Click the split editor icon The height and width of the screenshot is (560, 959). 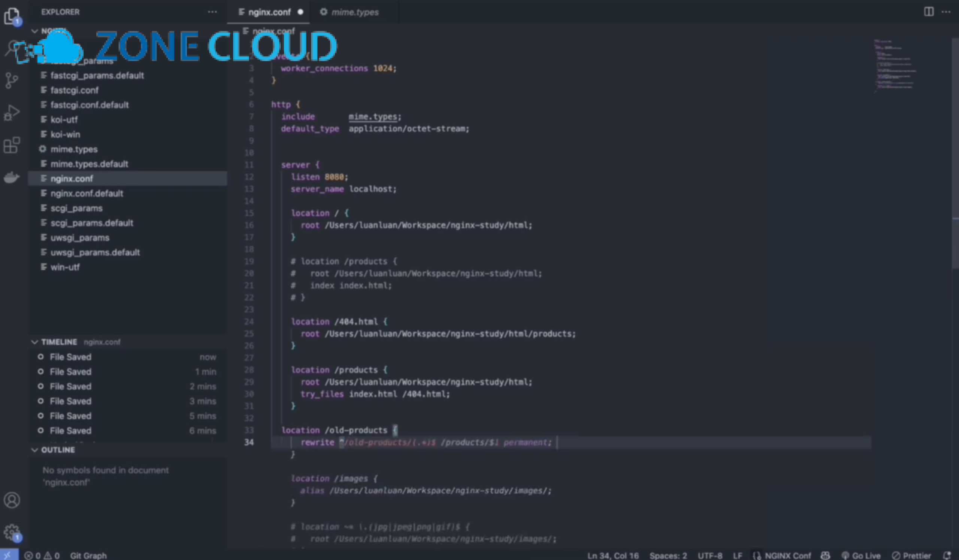(929, 12)
